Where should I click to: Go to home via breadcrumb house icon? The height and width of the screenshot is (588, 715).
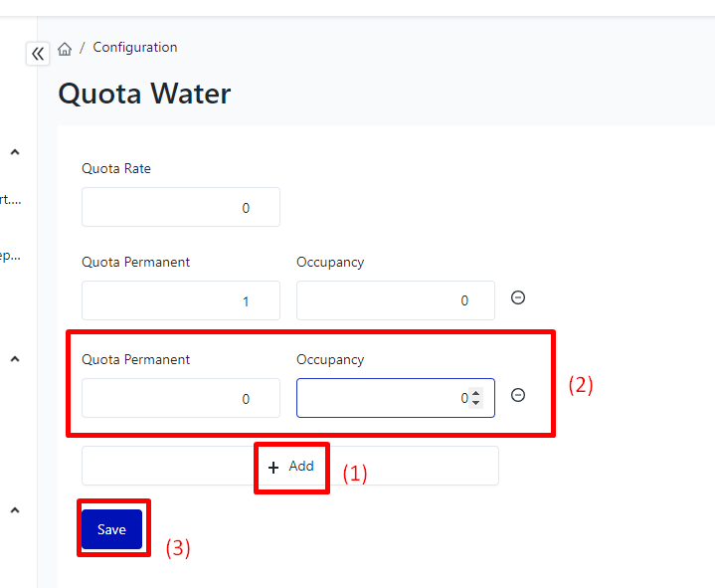click(x=65, y=49)
